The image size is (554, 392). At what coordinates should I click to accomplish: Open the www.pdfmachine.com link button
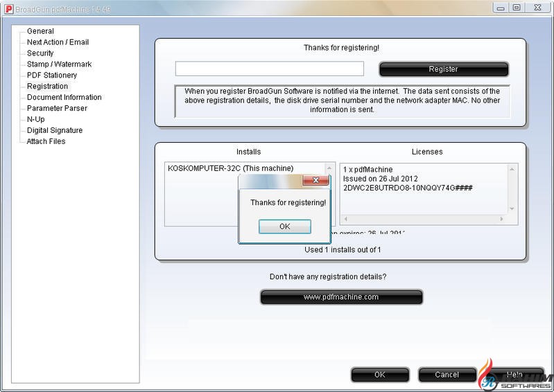click(341, 297)
